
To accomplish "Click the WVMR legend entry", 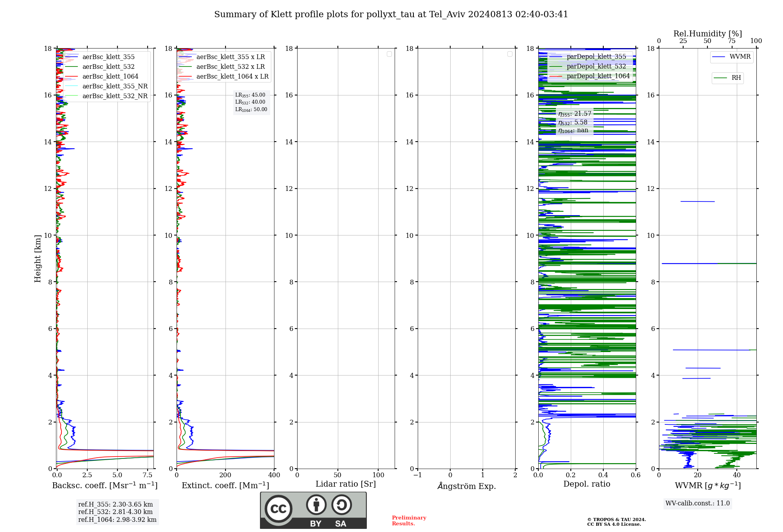I will 731,57.
